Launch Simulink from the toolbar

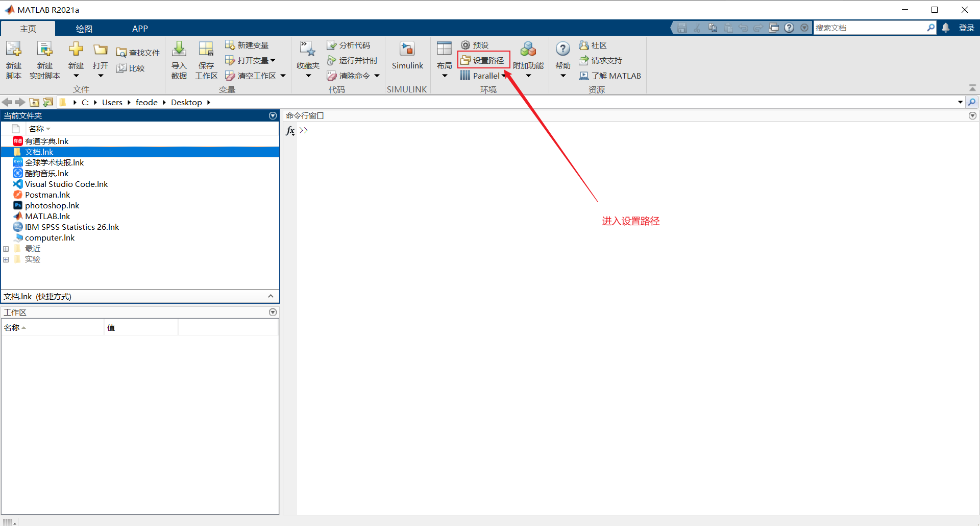pyautogui.click(x=407, y=56)
